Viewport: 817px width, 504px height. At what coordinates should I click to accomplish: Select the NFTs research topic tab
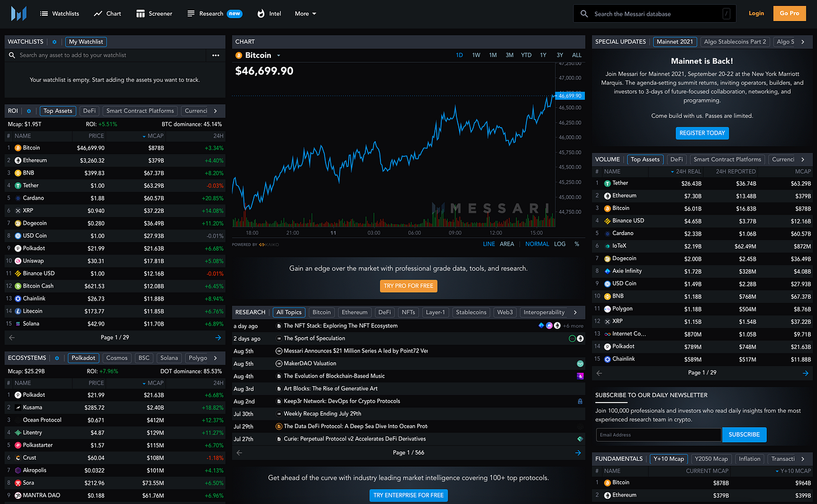point(408,312)
